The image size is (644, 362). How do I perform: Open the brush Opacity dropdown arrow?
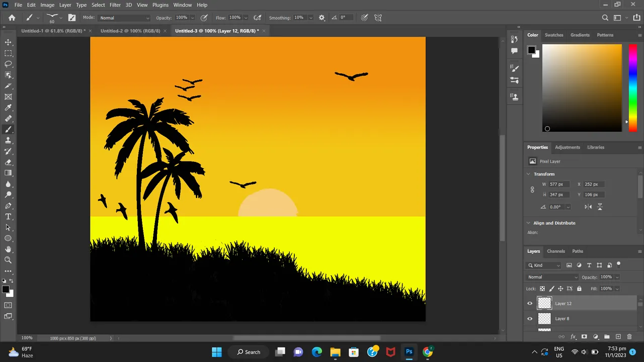tap(192, 18)
